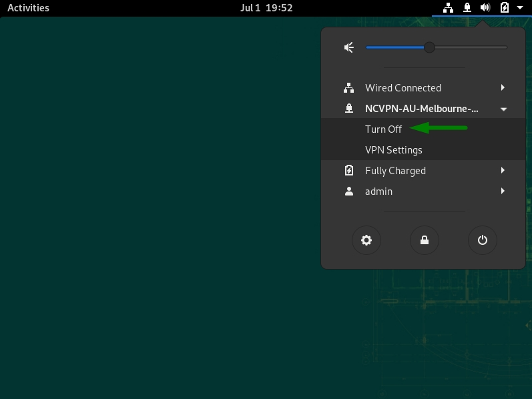Image resolution: width=532 pixels, height=399 pixels.
Task: Click the battery icon in top bar
Action: coord(505,8)
